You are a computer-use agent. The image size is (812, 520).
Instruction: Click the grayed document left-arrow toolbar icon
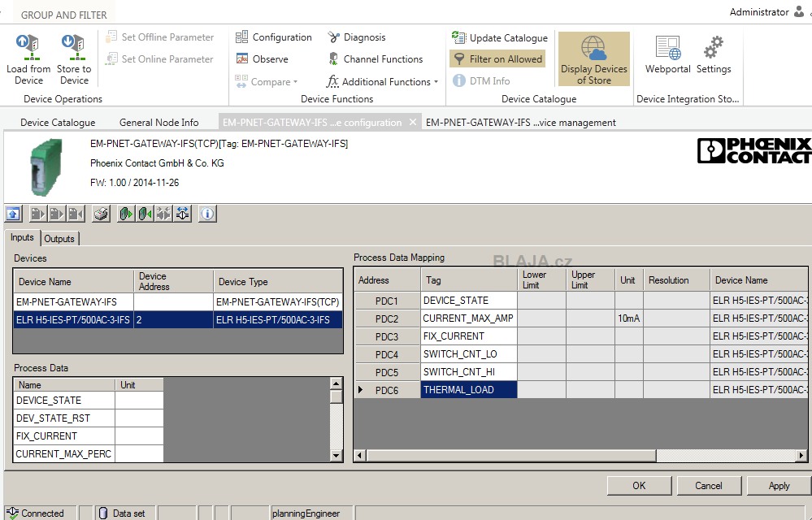[x=76, y=213]
